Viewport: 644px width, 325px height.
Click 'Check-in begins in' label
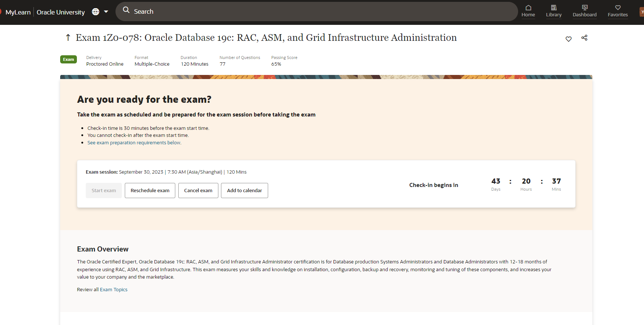(434, 185)
